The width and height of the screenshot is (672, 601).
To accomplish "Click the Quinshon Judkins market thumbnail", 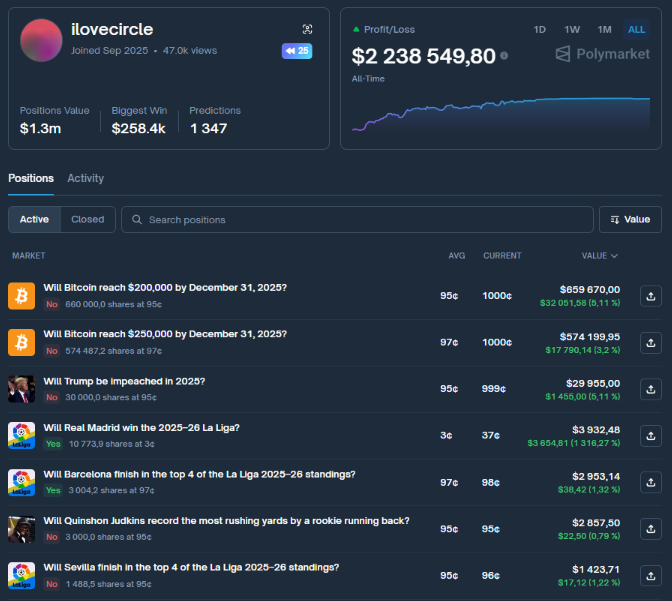I will tap(21, 529).
